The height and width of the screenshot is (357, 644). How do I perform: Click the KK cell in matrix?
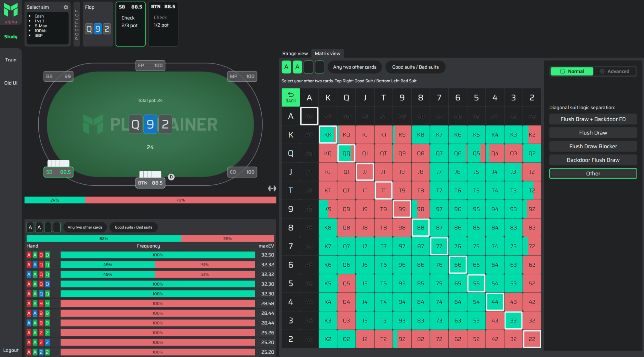point(328,134)
